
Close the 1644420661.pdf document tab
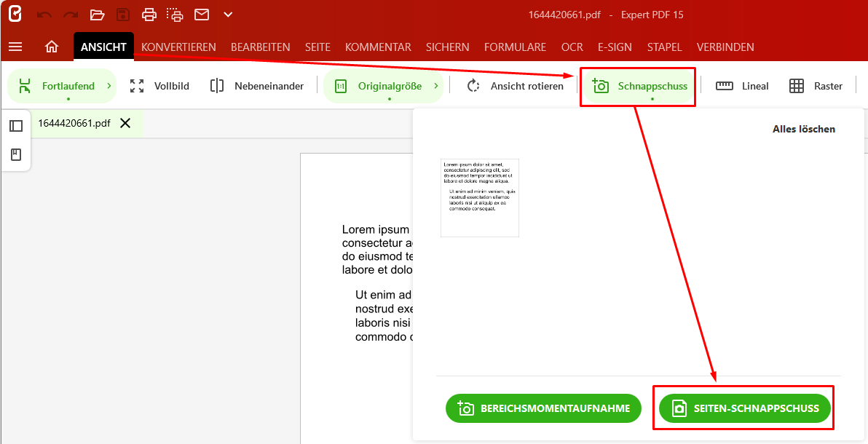click(126, 123)
